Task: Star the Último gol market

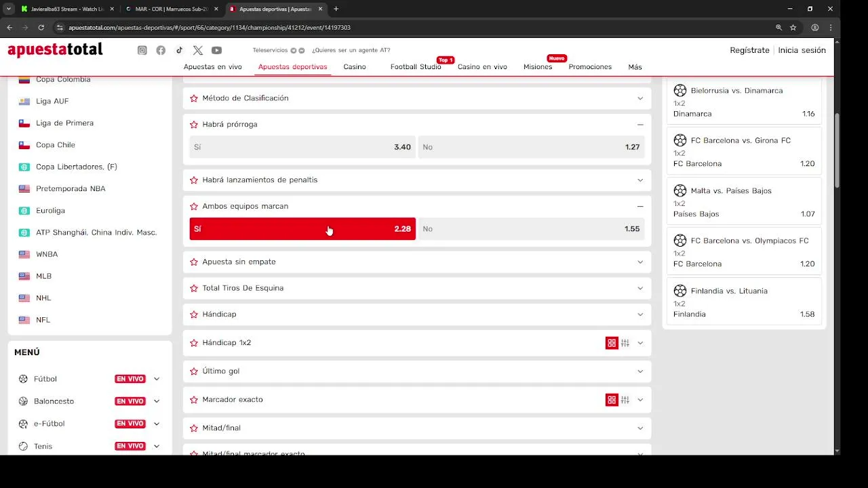Action: 194,371
